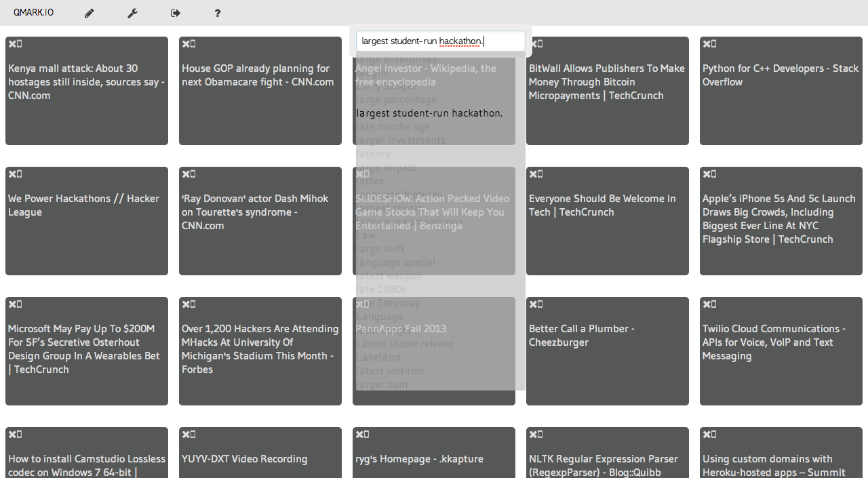This screenshot has width=868, height=478.
Task: Delete the House GOP Obamacare card via X
Action: point(185,44)
